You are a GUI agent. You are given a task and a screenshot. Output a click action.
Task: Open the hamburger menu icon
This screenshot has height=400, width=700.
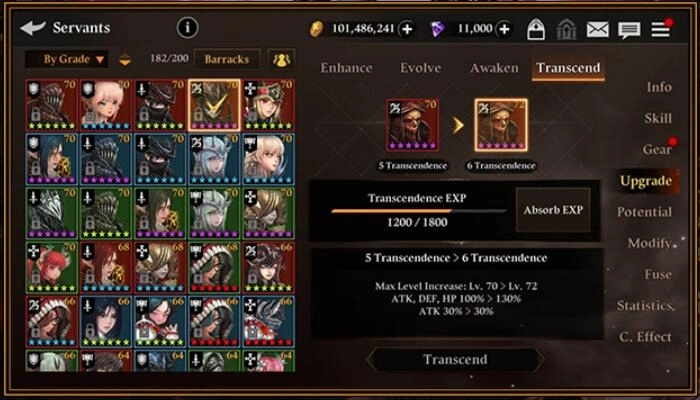(661, 29)
